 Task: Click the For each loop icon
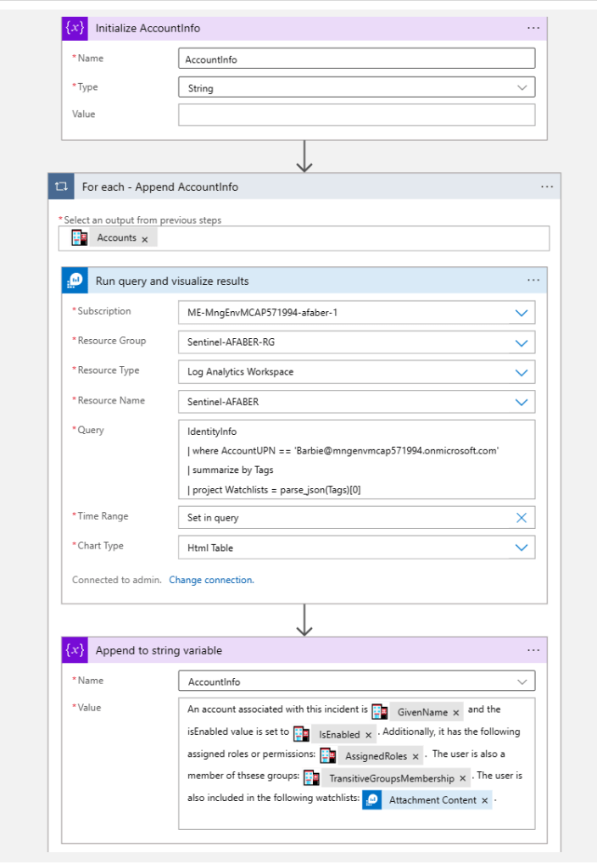tap(62, 186)
